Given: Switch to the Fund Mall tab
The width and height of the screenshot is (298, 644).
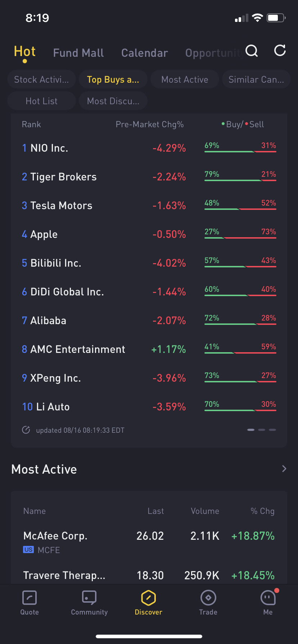Looking at the screenshot, I should (x=78, y=53).
